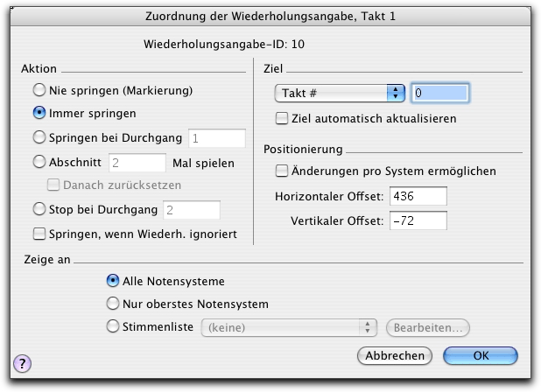Open the help question mark icon
The image size is (541, 392).
pos(23,363)
